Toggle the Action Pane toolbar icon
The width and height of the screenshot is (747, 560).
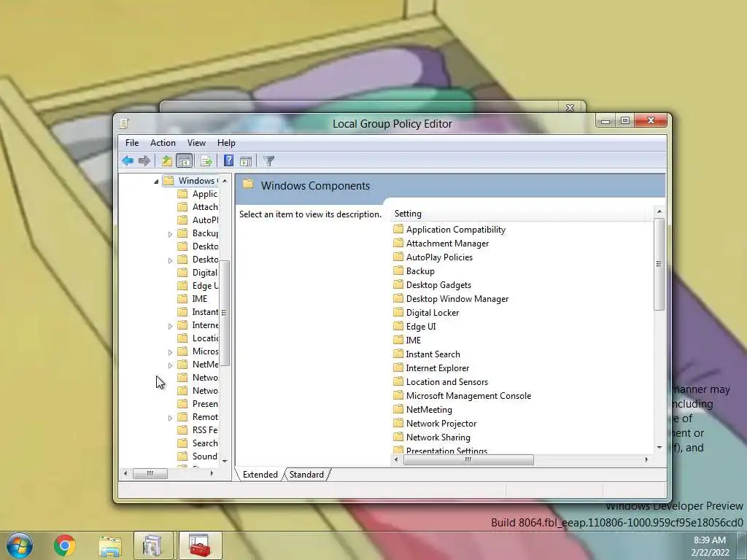point(246,161)
